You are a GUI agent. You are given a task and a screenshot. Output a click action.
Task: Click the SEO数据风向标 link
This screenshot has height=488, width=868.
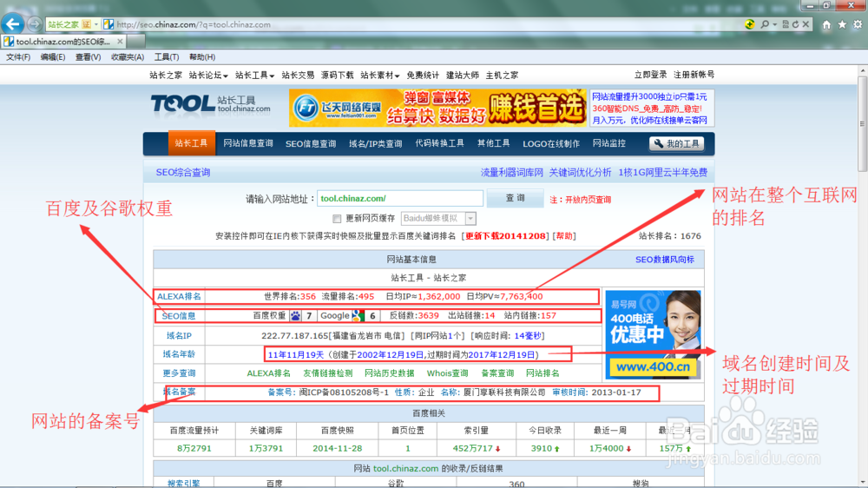tap(664, 260)
